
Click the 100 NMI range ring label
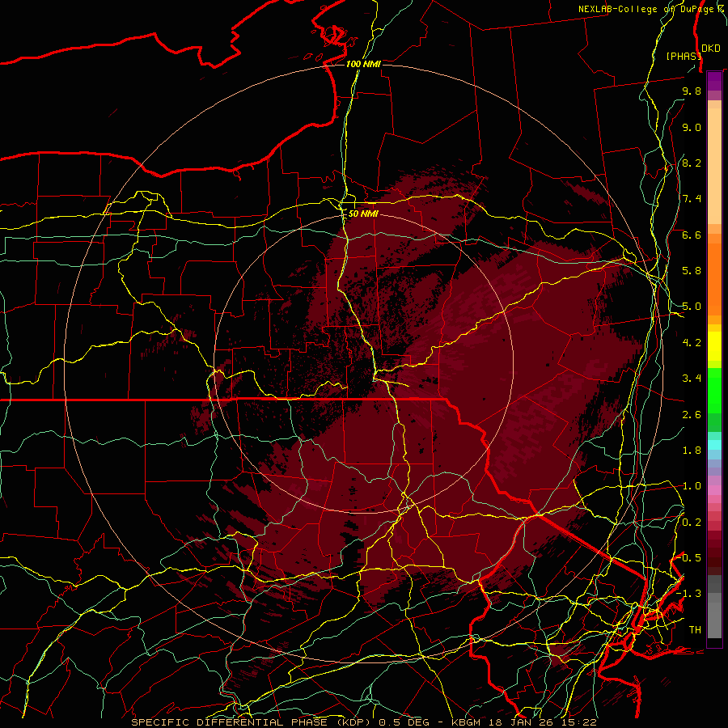(x=363, y=64)
